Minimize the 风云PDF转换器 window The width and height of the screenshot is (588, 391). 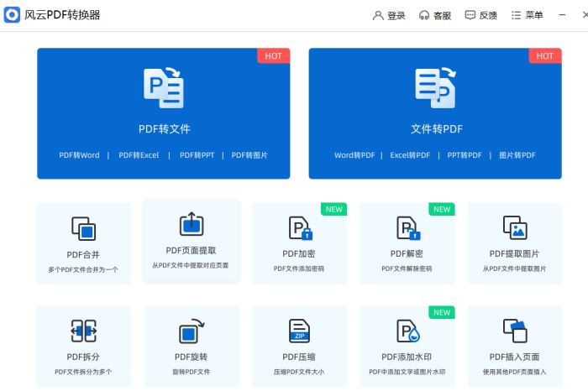pos(562,15)
